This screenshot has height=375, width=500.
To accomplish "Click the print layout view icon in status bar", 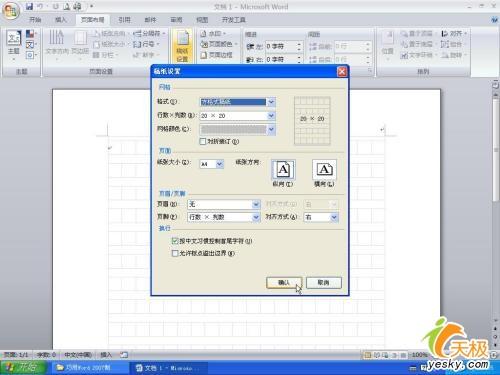I will point(368,355).
